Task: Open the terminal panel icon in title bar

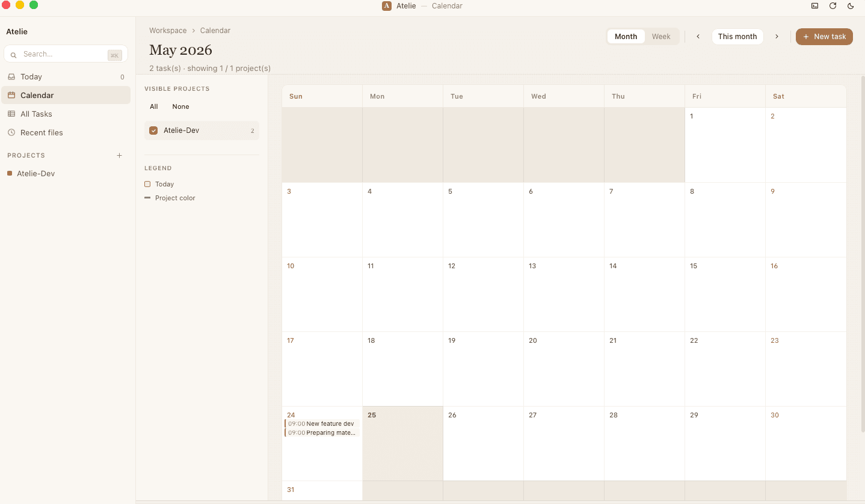Action: click(x=814, y=6)
